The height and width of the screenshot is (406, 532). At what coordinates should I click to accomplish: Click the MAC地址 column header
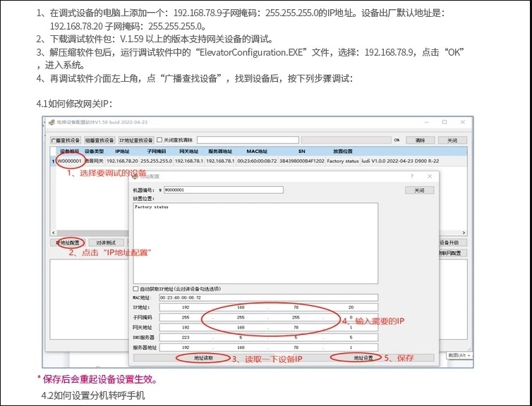point(257,151)
